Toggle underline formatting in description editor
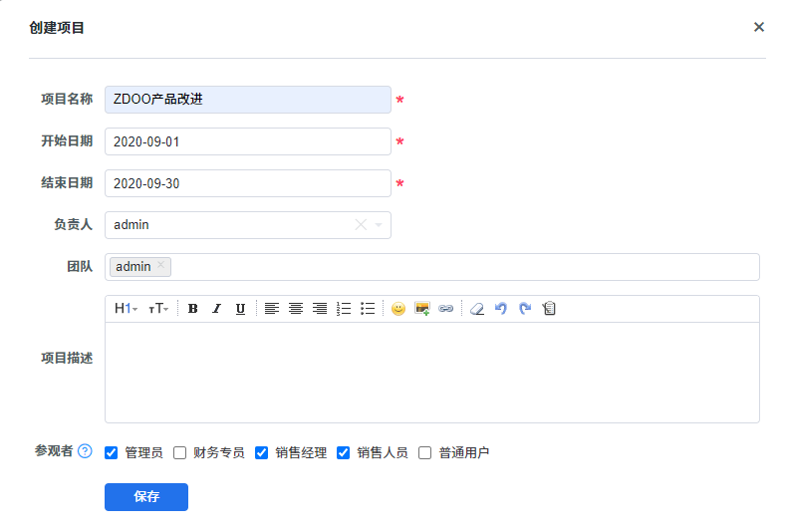Screen dimensions: 790x532 [240, 308]
